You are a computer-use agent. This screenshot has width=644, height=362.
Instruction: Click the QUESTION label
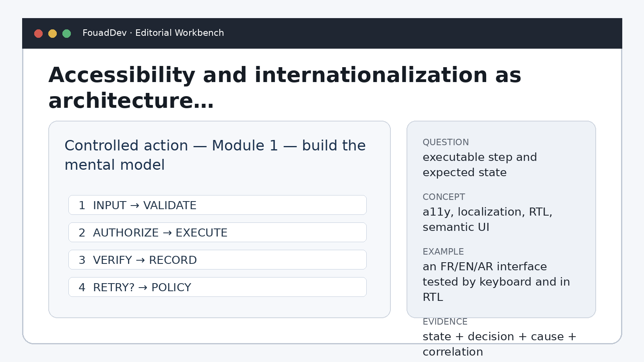click(446, 142)
